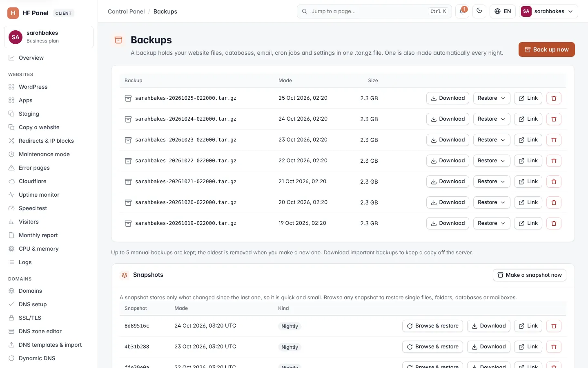This screenshot has width=588, height=368.
Task: Open Staging in the sidebar
Action: (49, 114)
